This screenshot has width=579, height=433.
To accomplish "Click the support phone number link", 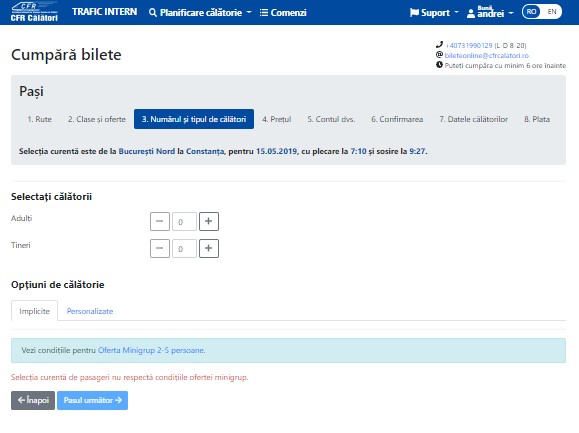I will coord(469,45).
